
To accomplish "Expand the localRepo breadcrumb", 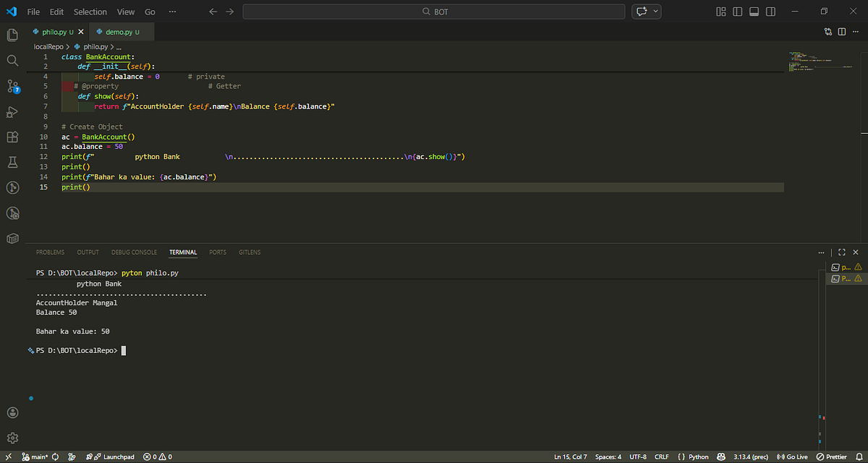I will click(48, 46).
